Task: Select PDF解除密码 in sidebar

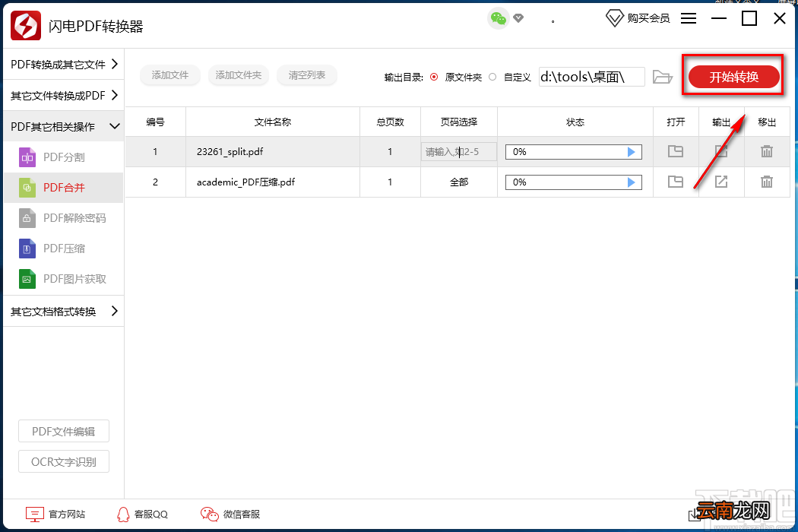Action: click(64, 218)
